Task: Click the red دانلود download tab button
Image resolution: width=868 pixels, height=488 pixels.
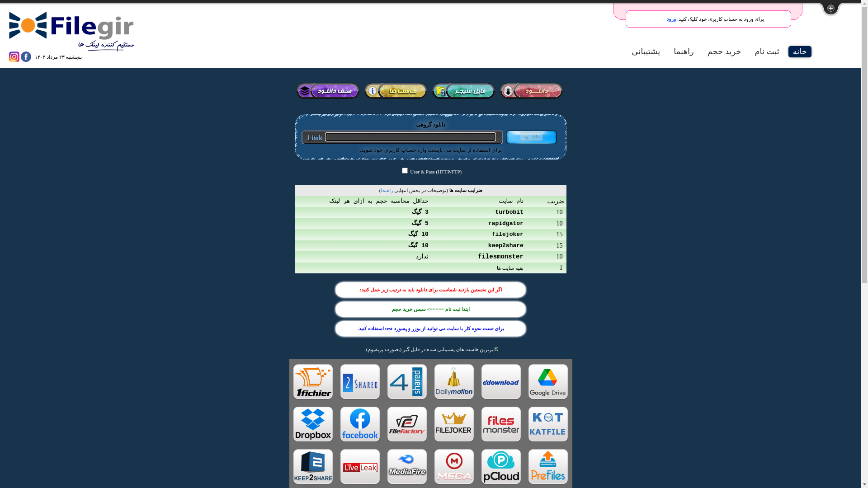Action: tap(531, 91)
